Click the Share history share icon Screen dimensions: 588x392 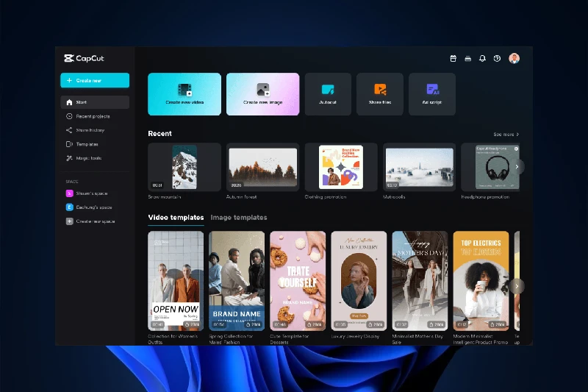point(69,130)
